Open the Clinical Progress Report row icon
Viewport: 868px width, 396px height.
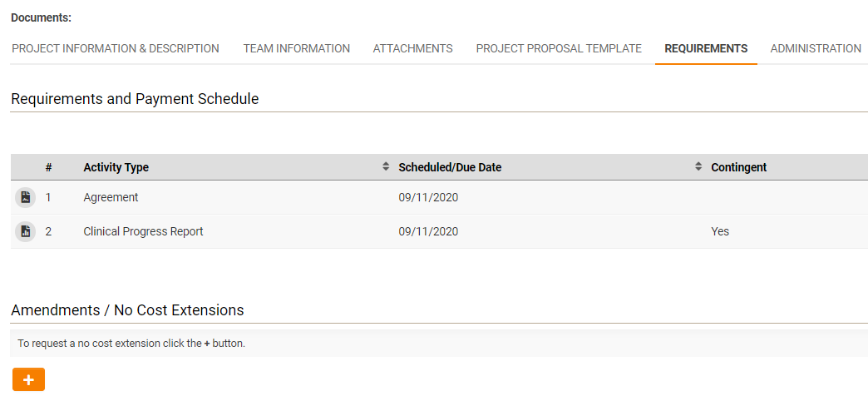26,232
